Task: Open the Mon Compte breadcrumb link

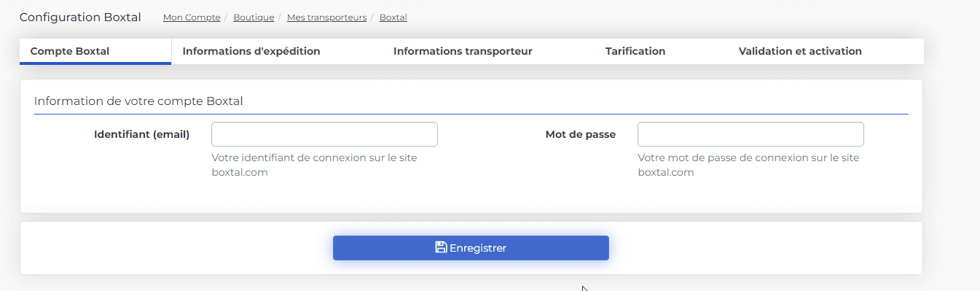Action: tap(192, 18)
